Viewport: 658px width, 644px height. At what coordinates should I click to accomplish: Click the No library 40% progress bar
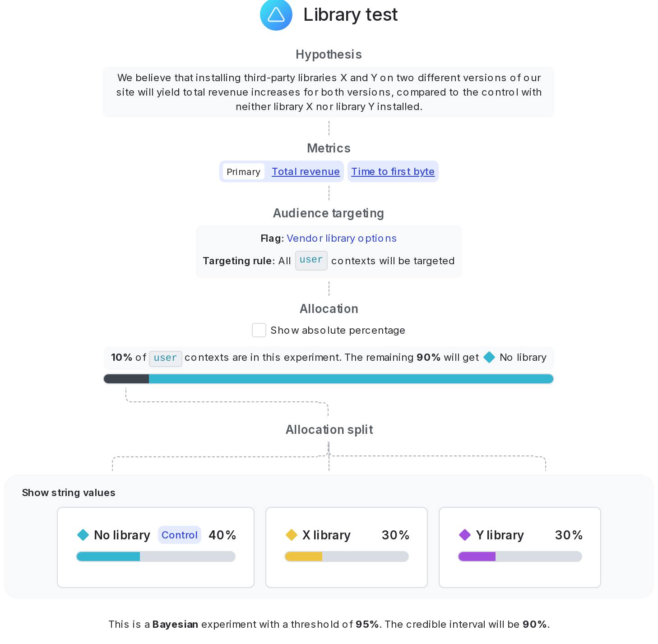155,557
